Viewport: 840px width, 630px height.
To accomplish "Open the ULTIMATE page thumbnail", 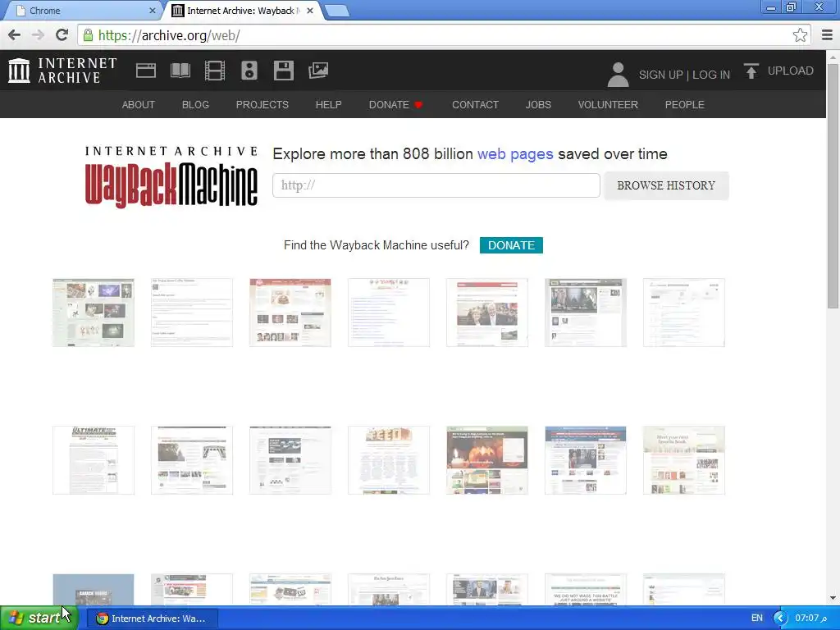I will (x=94, y=460).
